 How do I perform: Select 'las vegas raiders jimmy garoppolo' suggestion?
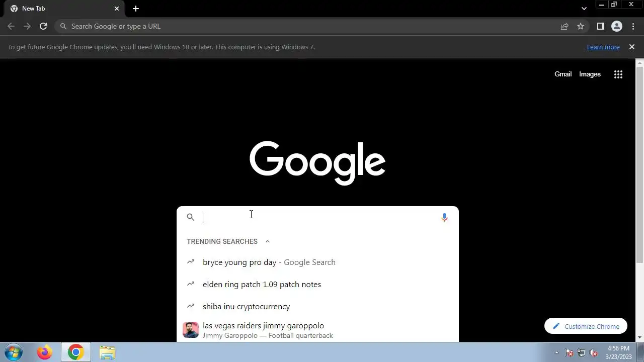click(x=317, y=330)
